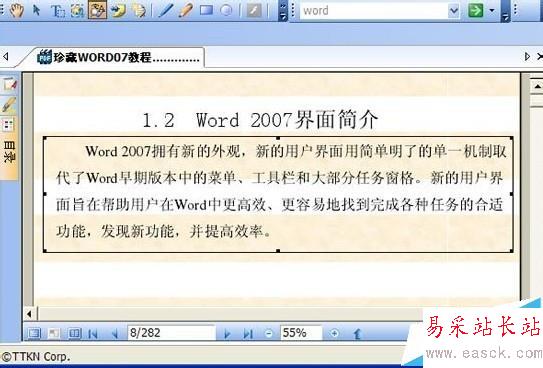Zoom in with the plus button
Viewport: 543px width, 368px height.
point(334,333)
